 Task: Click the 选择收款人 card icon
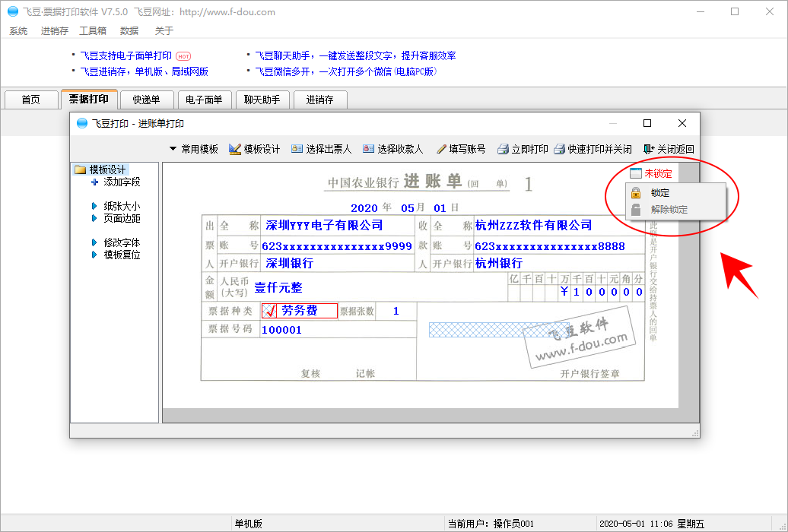[x=368, y=149]
